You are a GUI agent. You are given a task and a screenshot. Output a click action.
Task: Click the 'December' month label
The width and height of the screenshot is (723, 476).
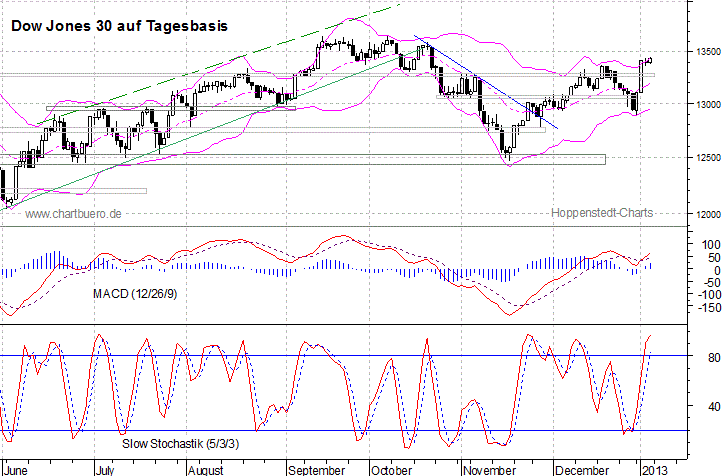582,470
